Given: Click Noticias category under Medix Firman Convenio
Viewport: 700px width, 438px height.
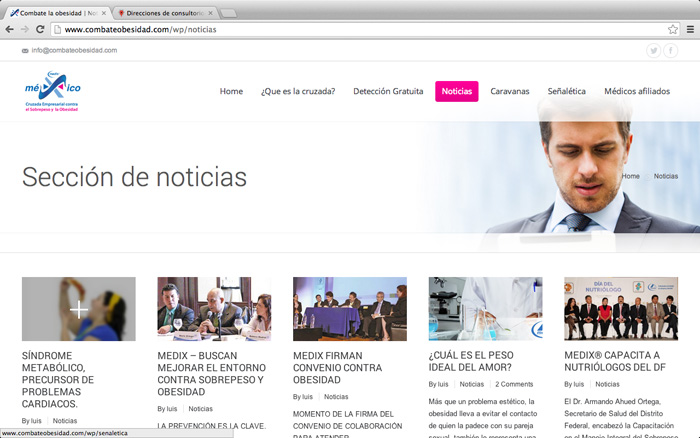Looking at the screenshot, I should coord(336,396).
